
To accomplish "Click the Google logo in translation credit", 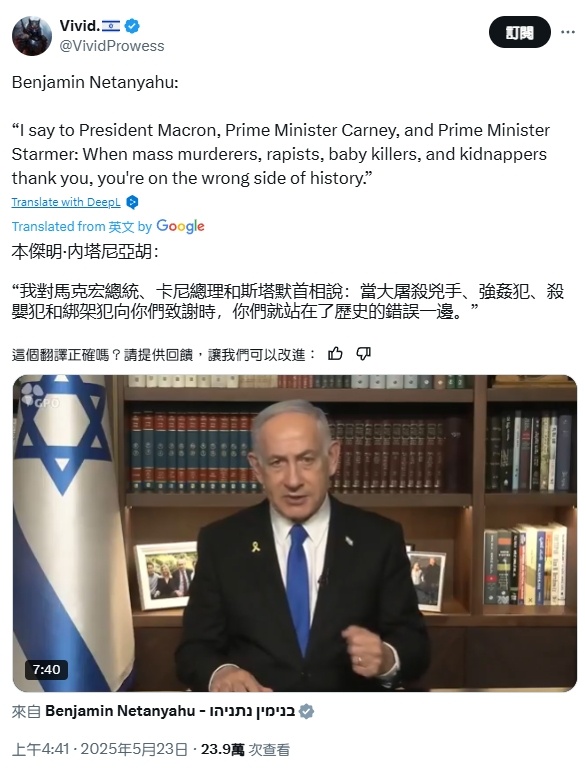I will click(180, 226).
